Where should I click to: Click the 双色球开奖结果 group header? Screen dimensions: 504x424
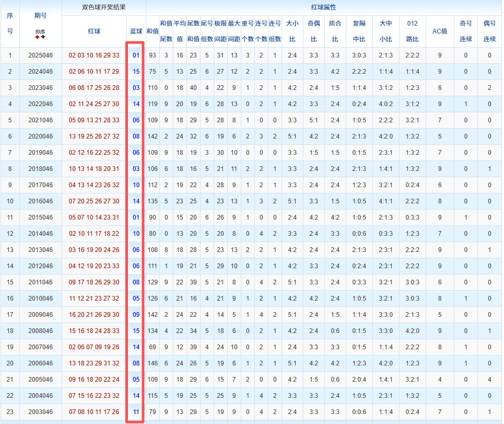(103, 8)
